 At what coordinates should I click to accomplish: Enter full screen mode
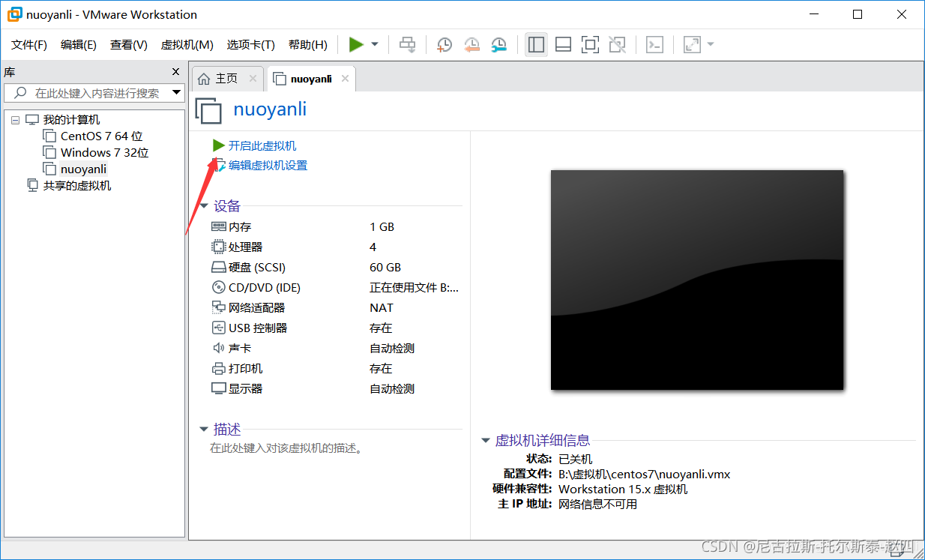coord(590,44)
